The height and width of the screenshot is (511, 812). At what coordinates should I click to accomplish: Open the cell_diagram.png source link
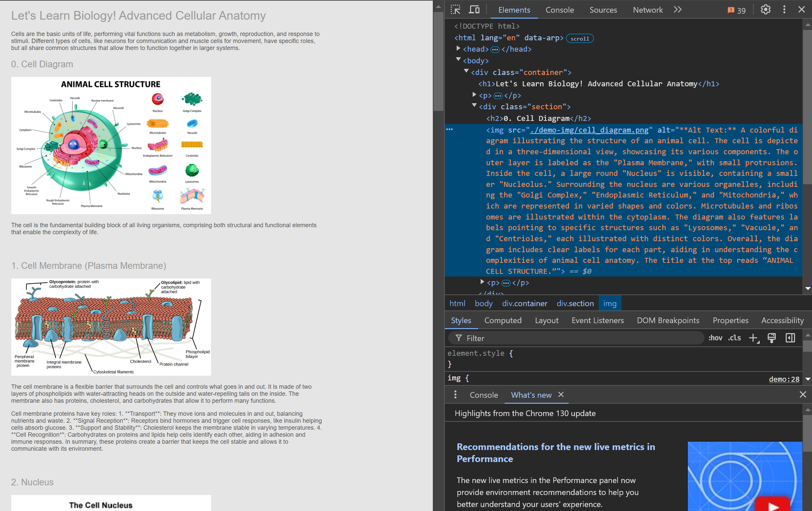(x=589, y=130)
